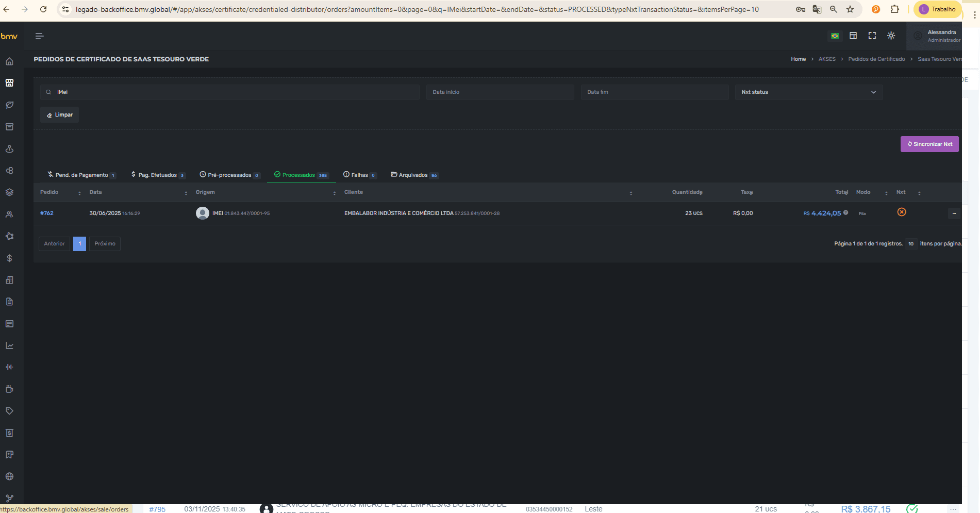
Task: Switch to Arquivados tab
Action: (x=414, y=175)
